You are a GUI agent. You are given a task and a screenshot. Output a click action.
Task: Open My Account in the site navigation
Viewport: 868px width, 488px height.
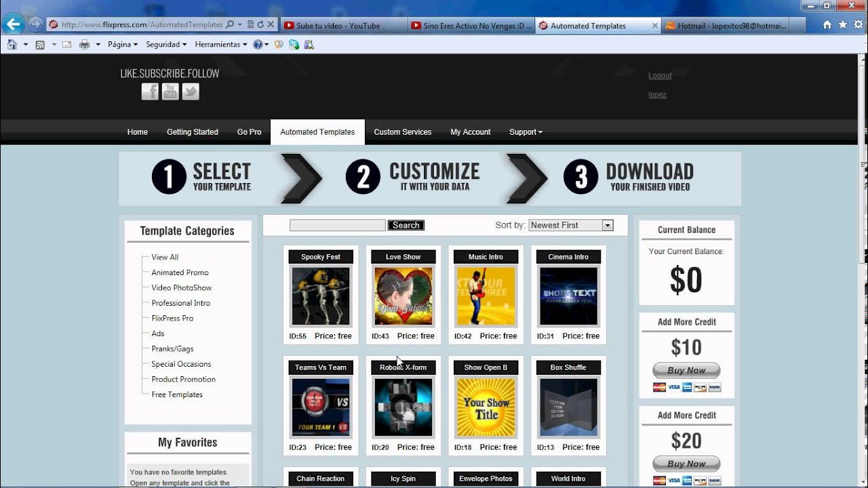tap(471, 132)
